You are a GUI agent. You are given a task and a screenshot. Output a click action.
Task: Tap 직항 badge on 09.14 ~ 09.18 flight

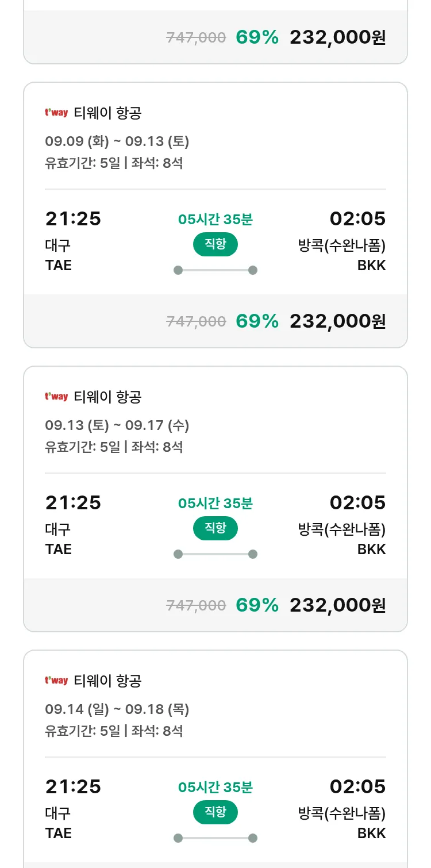coord(215,812)
